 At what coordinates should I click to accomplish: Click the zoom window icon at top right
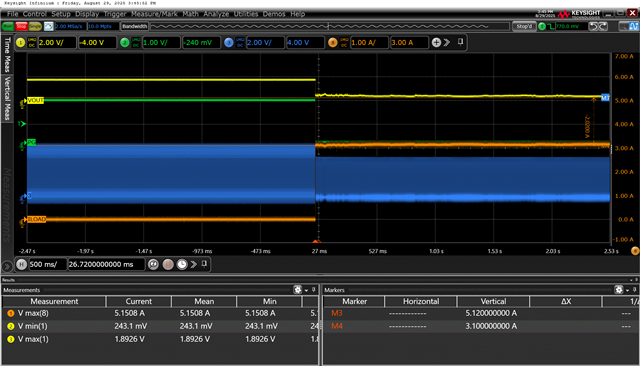point(623,27)
